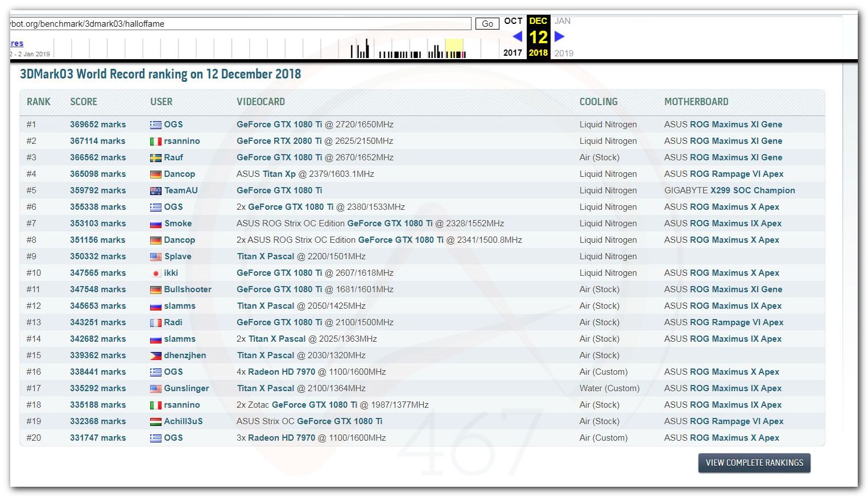This screenshot has width=868, height=497.
Task: Open user profile link TeamAU
Action: [x=181, y=190]
